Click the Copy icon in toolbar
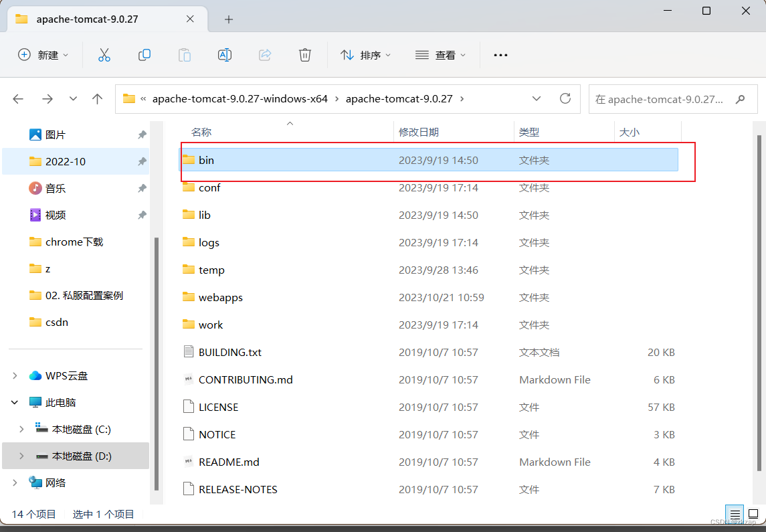The width and height of the screenshot is (766, 532). coord(144,55)
